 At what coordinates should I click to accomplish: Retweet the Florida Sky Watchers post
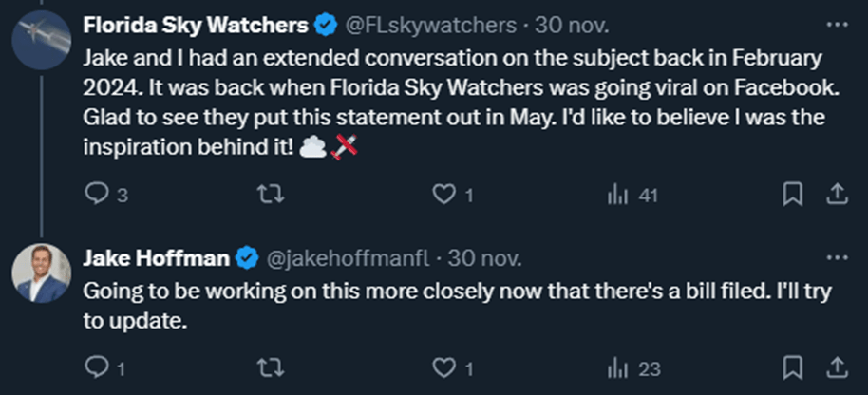click(x=270, y=195)
